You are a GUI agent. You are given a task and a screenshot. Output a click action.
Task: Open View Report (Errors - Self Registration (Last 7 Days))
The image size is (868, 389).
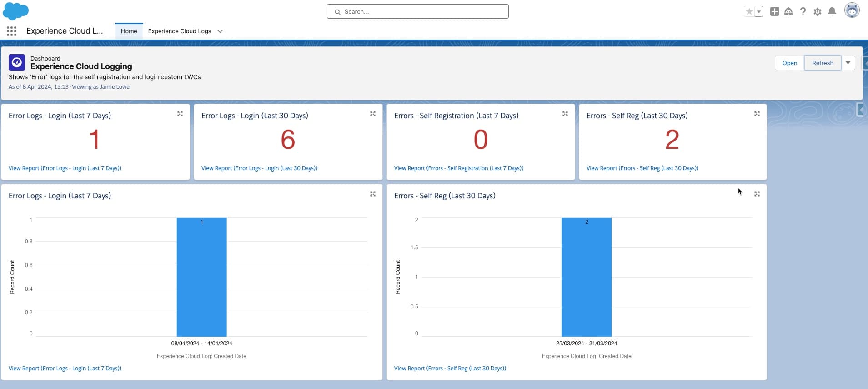click(459, 168)
